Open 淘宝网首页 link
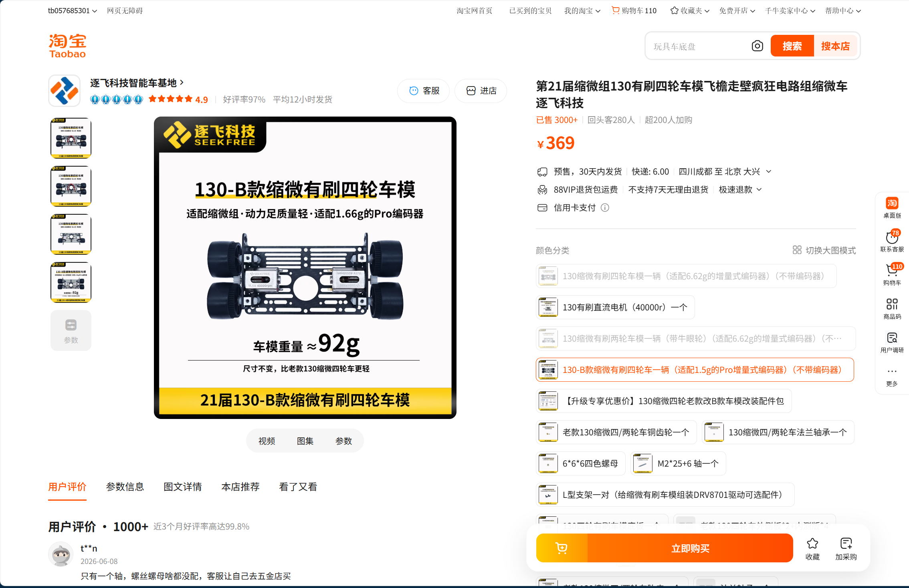 click(475, 10)
